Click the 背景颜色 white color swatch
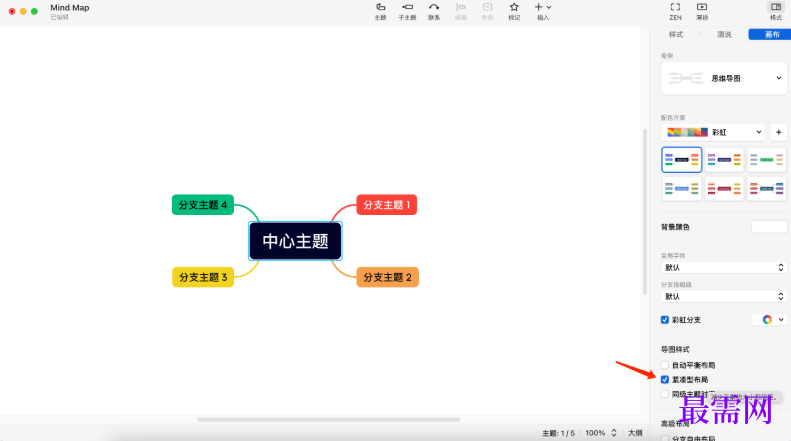Viewport: 791px width, 441px height. click(x=768, y=227)
